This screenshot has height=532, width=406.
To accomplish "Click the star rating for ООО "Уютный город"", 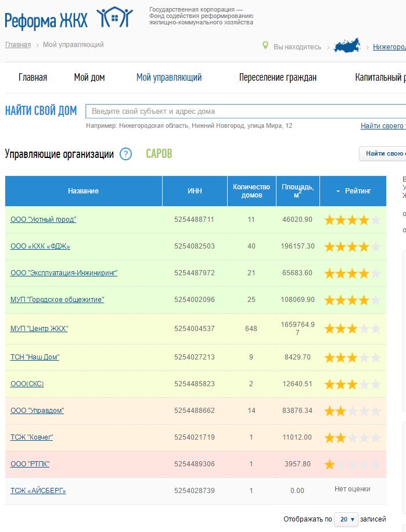I will pyautogui.click(x=352, y=220).
